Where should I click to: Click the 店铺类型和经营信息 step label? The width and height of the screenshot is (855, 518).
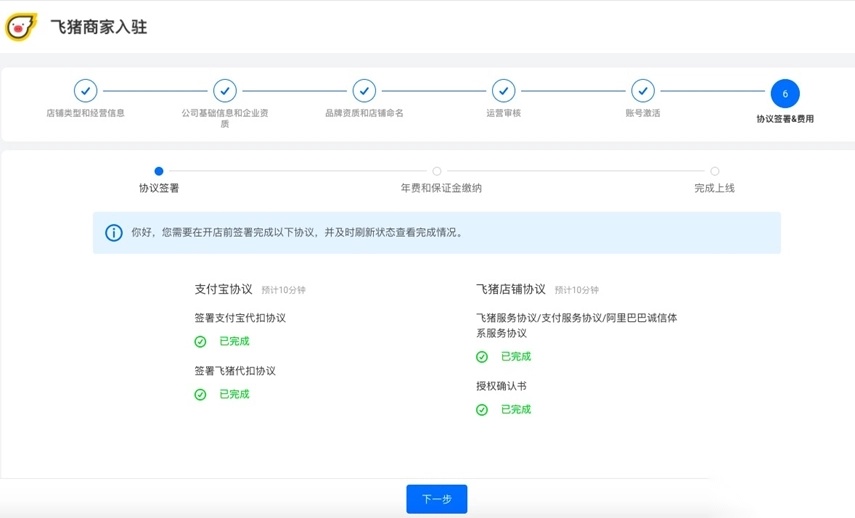(86, 113)
